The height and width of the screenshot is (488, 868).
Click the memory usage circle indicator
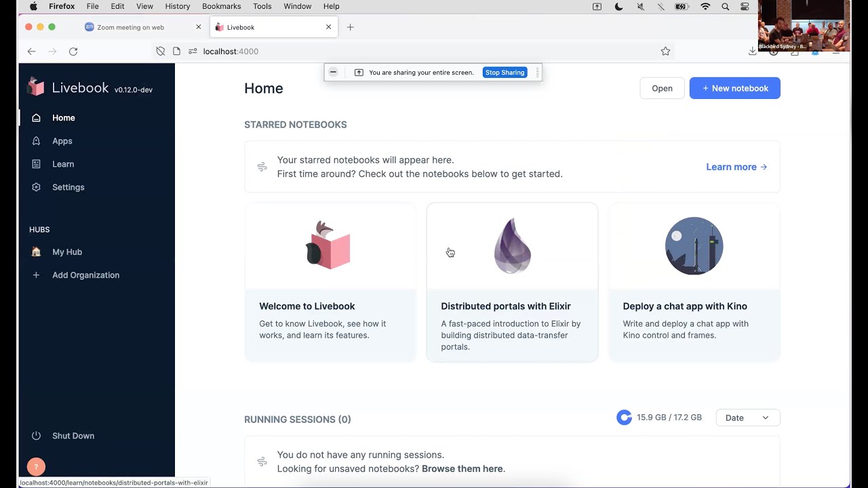pos(624,418)
